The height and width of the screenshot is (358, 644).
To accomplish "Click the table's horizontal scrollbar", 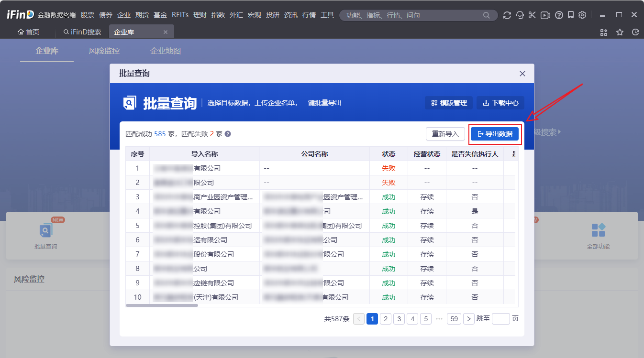I will coord(162,305).
